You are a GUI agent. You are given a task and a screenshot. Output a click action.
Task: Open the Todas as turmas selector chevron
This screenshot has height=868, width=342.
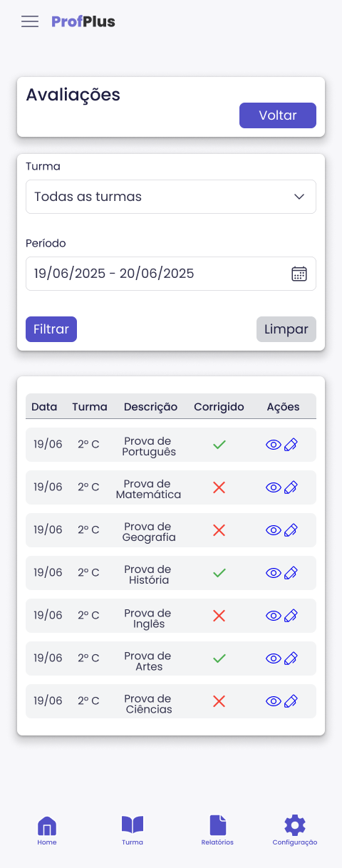[299, 197]
